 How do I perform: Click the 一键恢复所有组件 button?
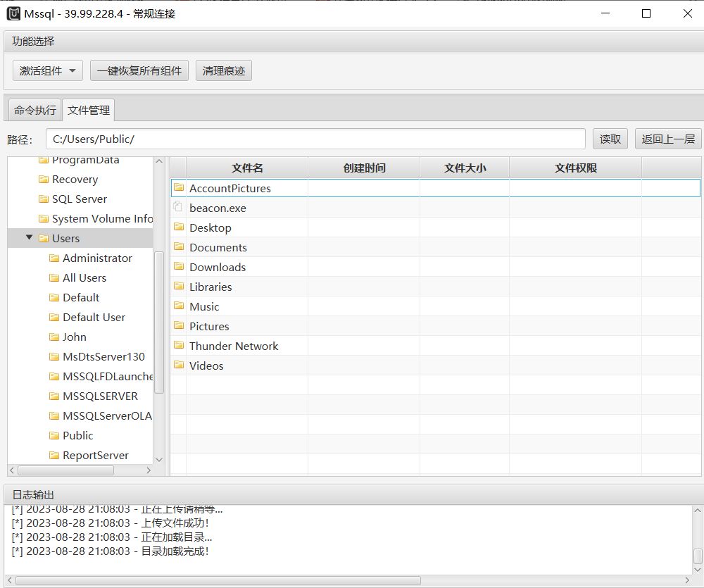(139, 70)
